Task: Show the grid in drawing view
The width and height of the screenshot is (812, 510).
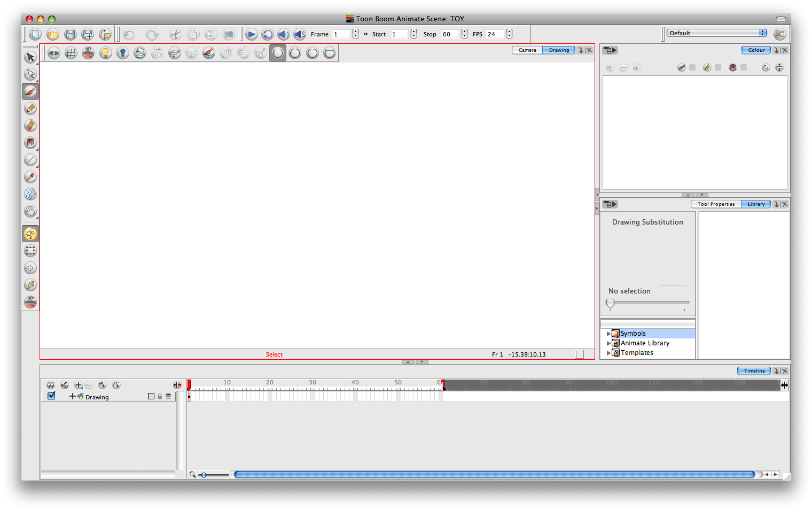Action: pos(71,53)
